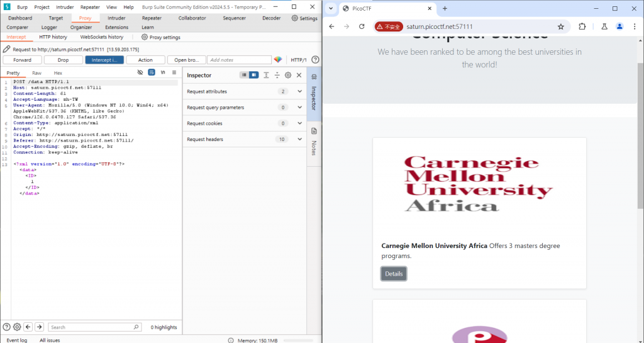Click the memory usage progress bar
The height and width of the screenshot is (343, 644).
pos(299,340)
